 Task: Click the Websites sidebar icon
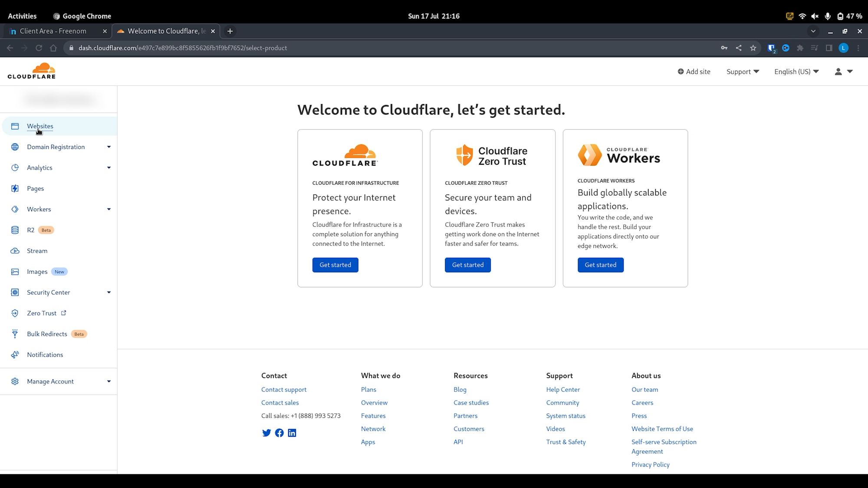coord(15,126)
